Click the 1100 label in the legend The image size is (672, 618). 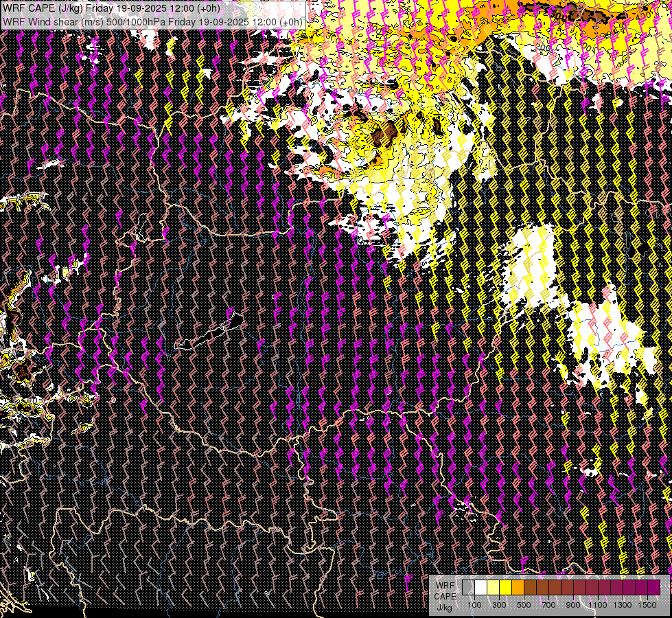coord(597,605)
